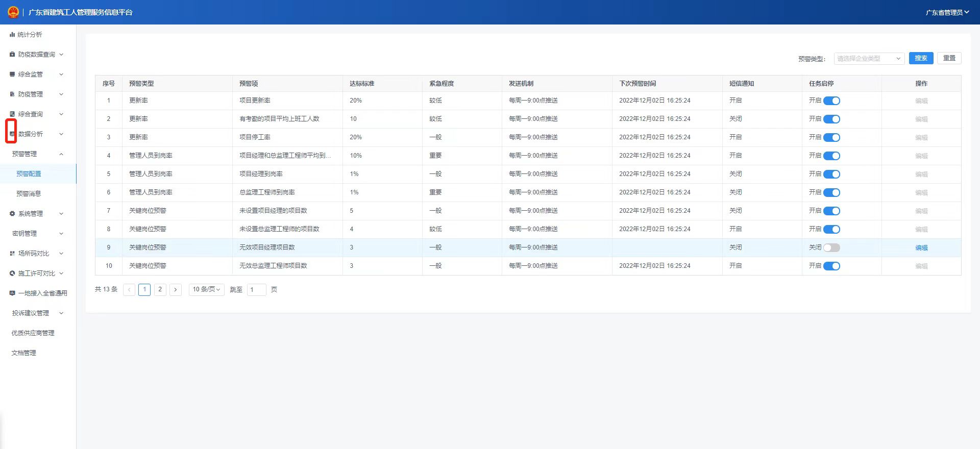Select the 预警配置 submenu item
The width and height of the screenshot is (980, 449).
tap(38, 174)
